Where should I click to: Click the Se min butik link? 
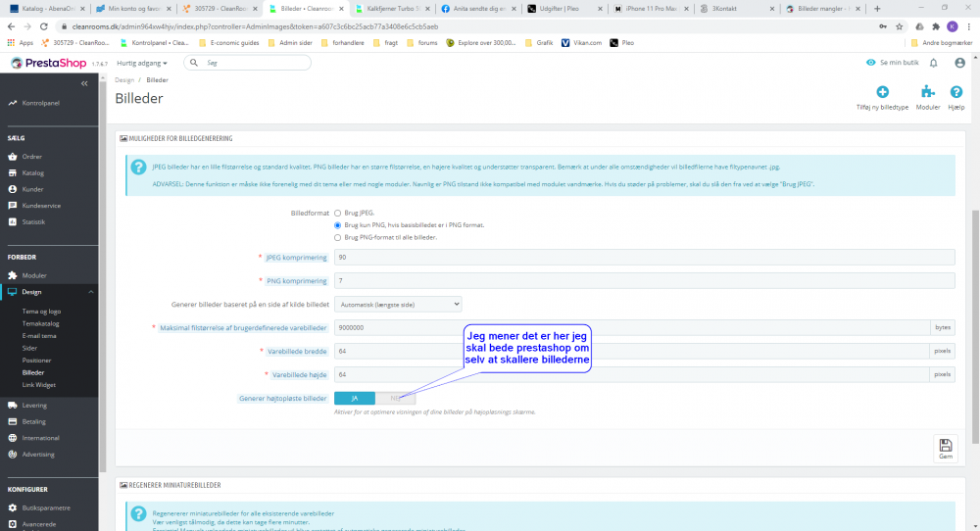pyautogui.click(x=893, y=63)
